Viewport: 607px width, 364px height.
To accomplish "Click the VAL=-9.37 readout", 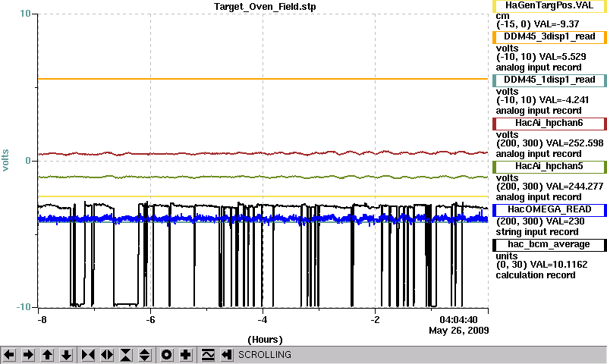I will 556,24.
